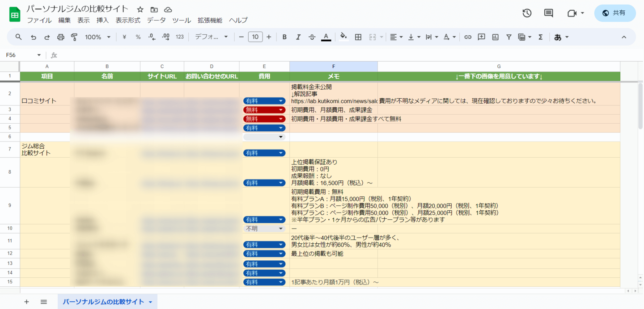The image size is (644, 309).
Task: Insert a chart using the chart icon
Action: (x=495, y=37)
